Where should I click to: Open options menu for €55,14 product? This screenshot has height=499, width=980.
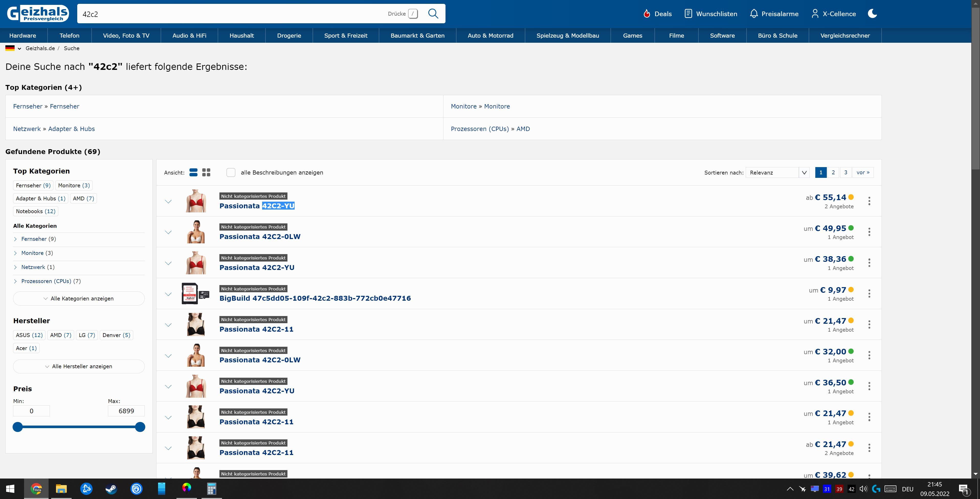869,201
